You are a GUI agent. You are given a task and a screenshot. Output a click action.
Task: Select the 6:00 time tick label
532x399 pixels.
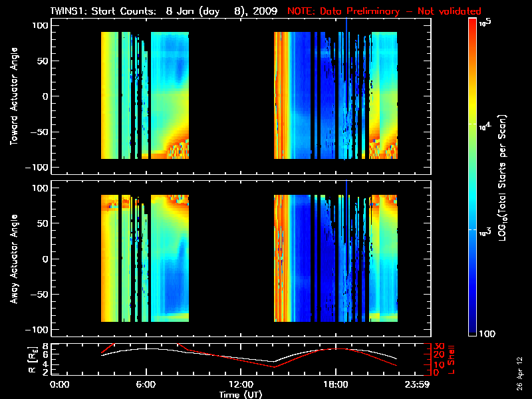click(146, 384)
